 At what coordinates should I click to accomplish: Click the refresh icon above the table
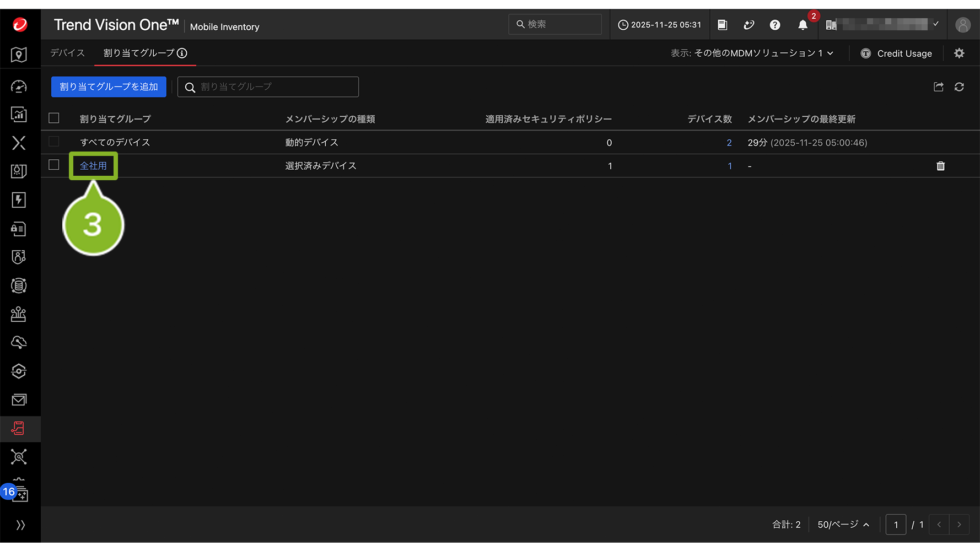click(x=959, y=87)
